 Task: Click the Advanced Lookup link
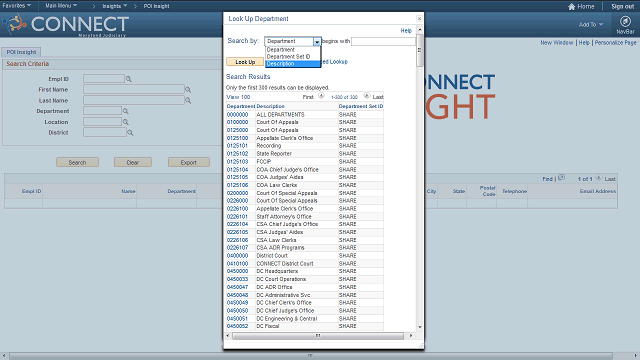(335, 62)
